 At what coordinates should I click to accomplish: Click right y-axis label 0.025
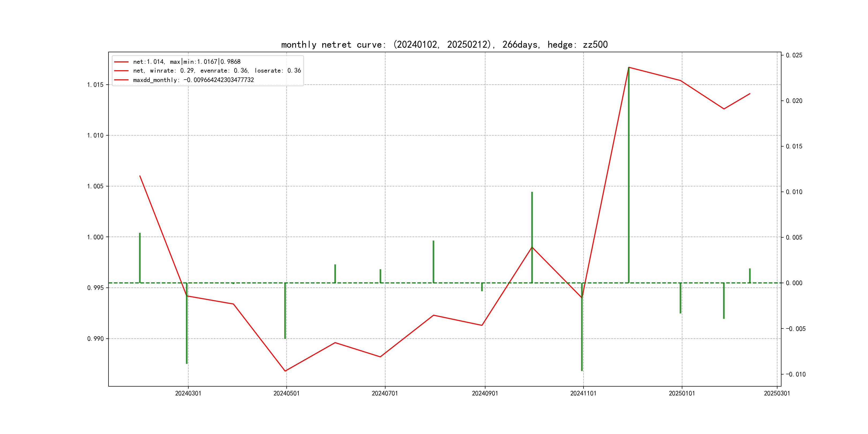point(794,55)
